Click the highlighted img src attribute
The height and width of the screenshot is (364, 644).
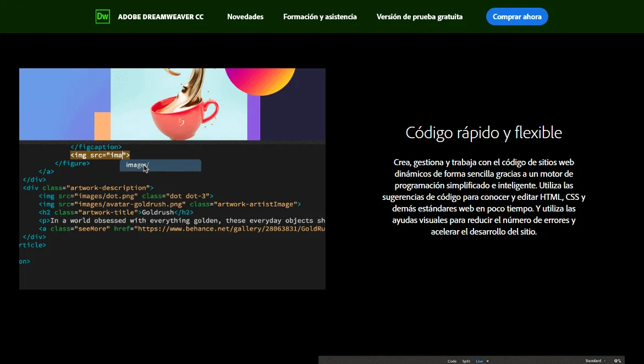click(x=100, y=155)
